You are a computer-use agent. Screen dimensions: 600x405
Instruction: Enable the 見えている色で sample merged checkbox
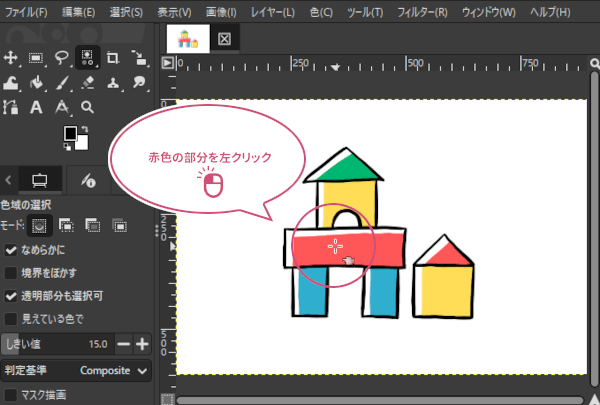11,318
